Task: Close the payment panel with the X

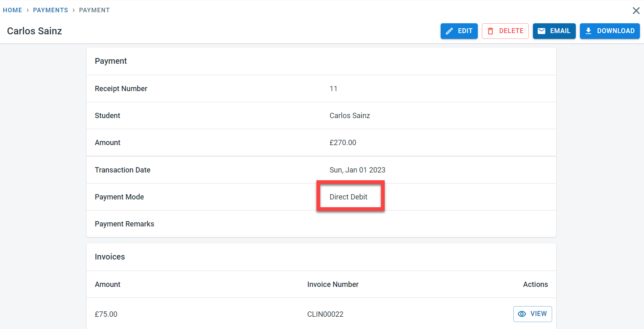Action: coord(636,11)
